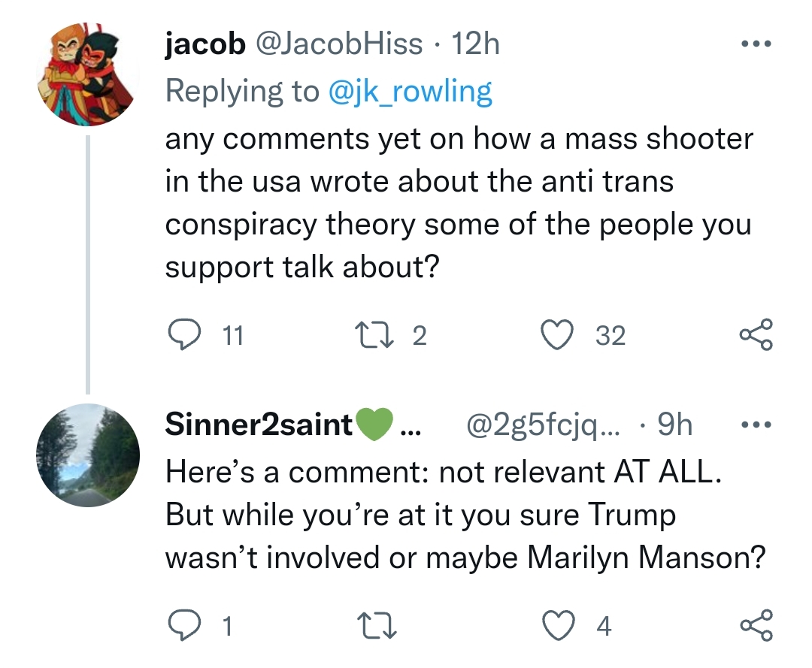Open the @2g5fcjq... handle
812x668 pixels.
(x=542, y=425)
